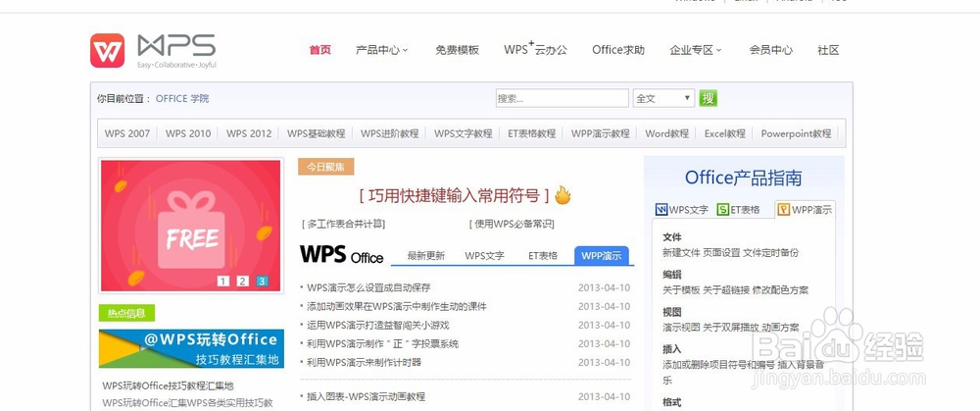Click the @WPS玩转Office banner image
Screen dimensions: 980x411
point(191,349)
